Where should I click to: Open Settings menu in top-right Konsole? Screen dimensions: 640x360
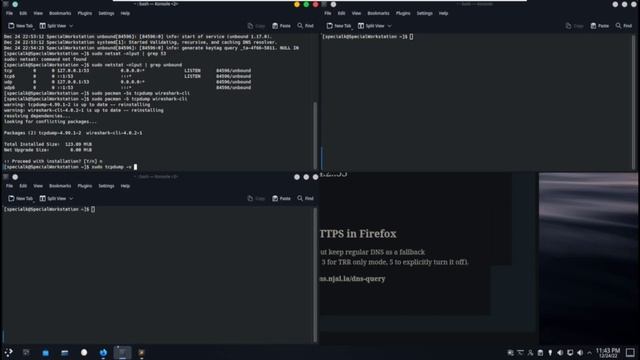coord(424,13)
